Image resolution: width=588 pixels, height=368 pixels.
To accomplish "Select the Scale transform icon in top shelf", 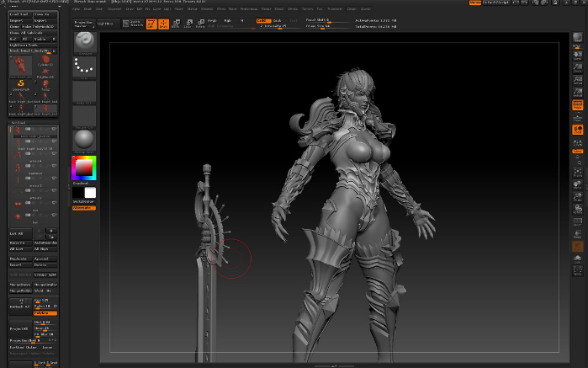I will point(188,24).
